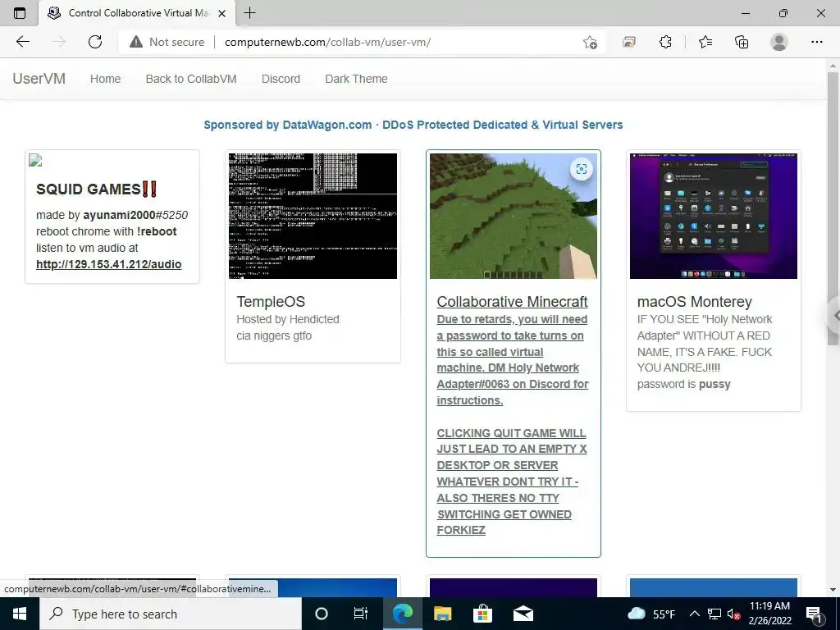
Task: Open the Favorites list icon
Action: tap(705, 42)
